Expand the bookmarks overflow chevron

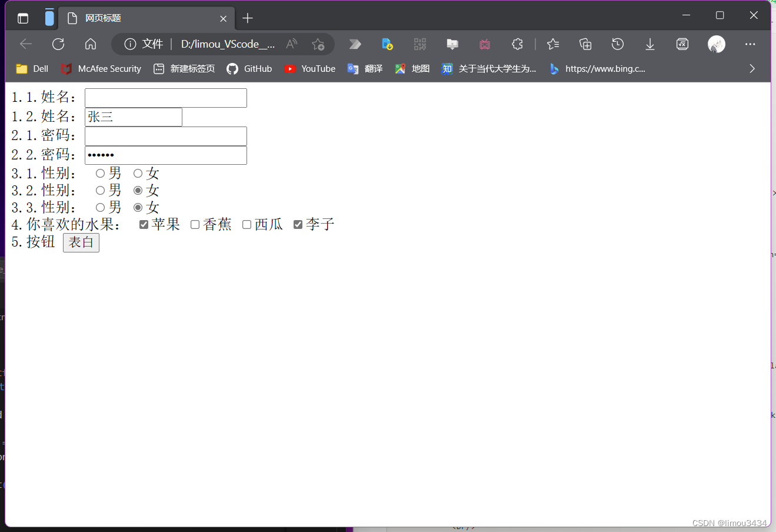click(752, 69)
